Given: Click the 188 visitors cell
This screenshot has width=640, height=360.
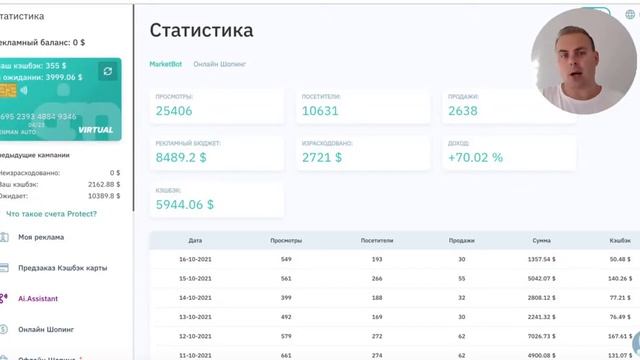Looking at the screenshot, I should click(x=377, y=298).
